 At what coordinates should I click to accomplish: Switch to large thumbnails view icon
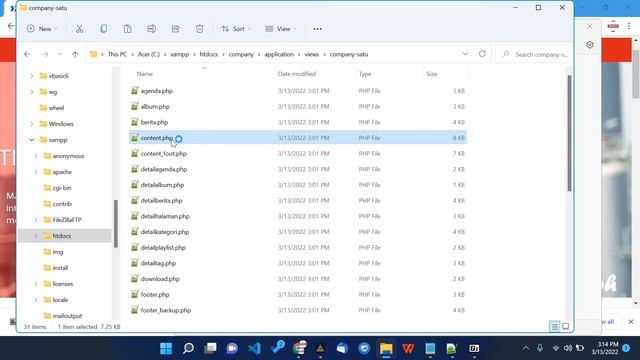click(566, 327)
